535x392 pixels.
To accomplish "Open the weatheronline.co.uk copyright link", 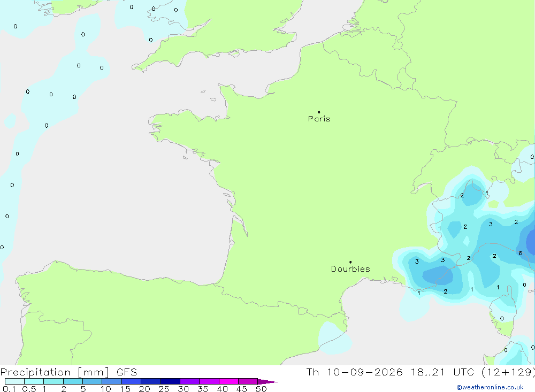I will (490, 387).
